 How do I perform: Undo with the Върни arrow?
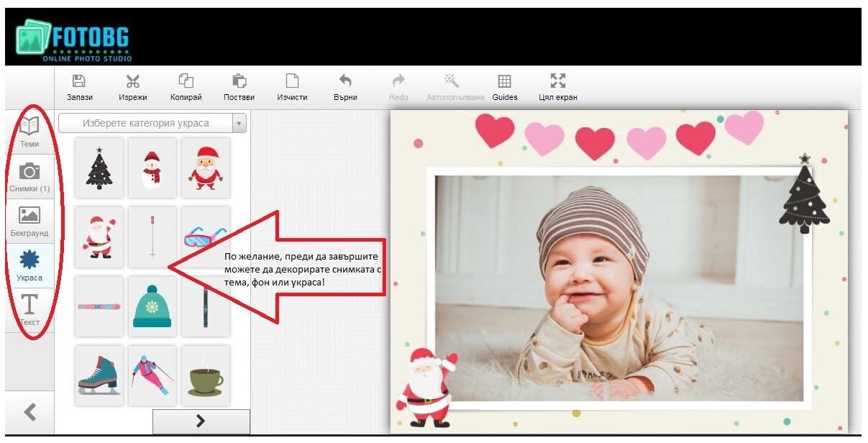(345, 82)
